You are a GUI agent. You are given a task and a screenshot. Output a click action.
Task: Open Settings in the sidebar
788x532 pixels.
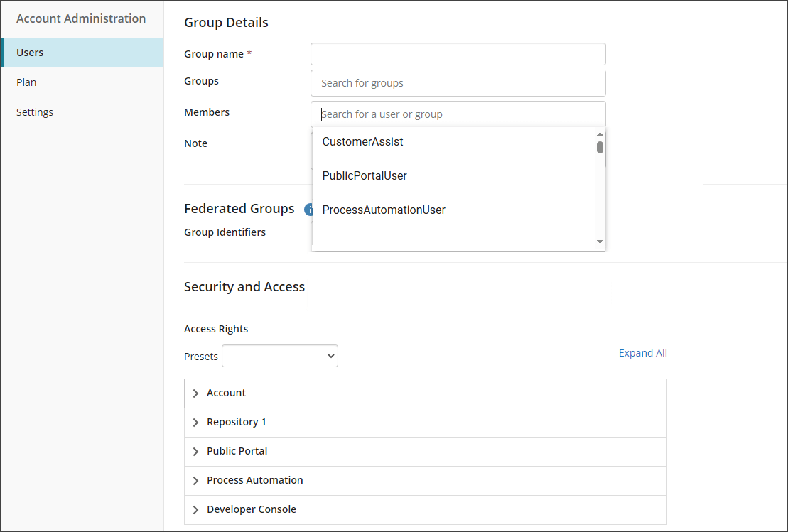tap(35, 112)
